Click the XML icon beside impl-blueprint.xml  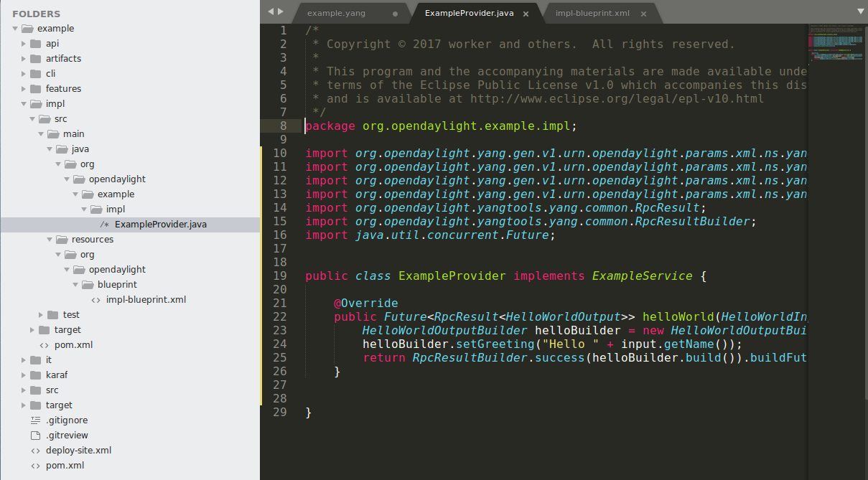tap(95, 300)
